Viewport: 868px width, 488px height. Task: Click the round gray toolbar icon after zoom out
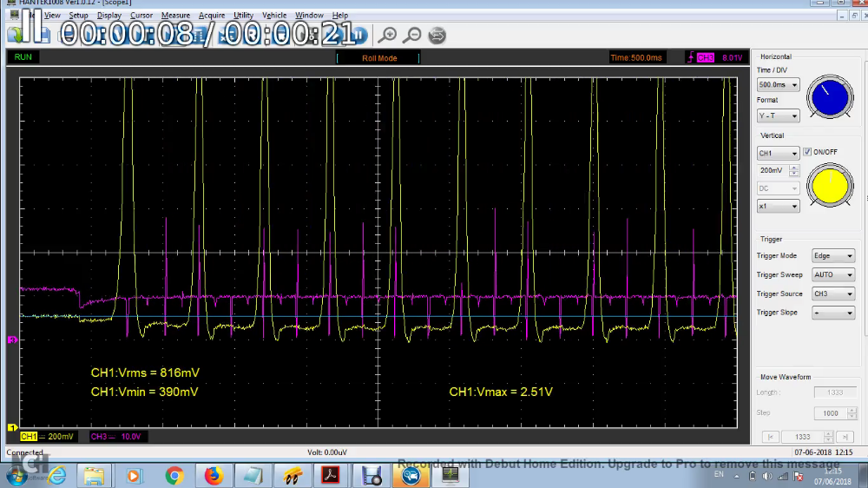437,35
